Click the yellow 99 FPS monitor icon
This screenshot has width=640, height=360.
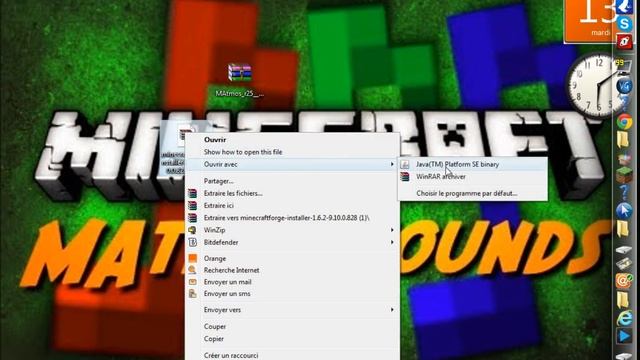tap(624, 67)
